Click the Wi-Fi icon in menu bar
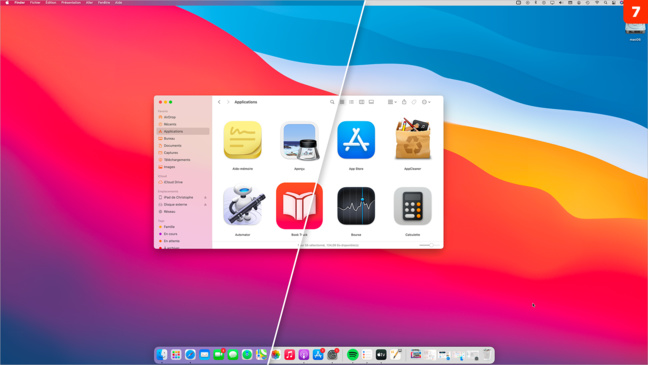648x365 pixels. tap(597, 2)
